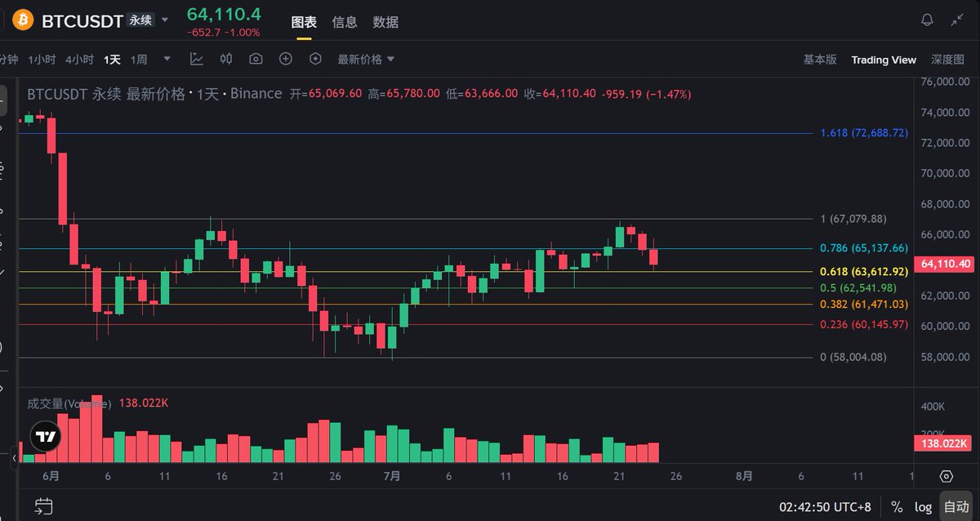Click the open price value 65,069.60
Image resolution: width=980 pixels, height=521 pixels.
pyautogui.click(x=335, y=94)
